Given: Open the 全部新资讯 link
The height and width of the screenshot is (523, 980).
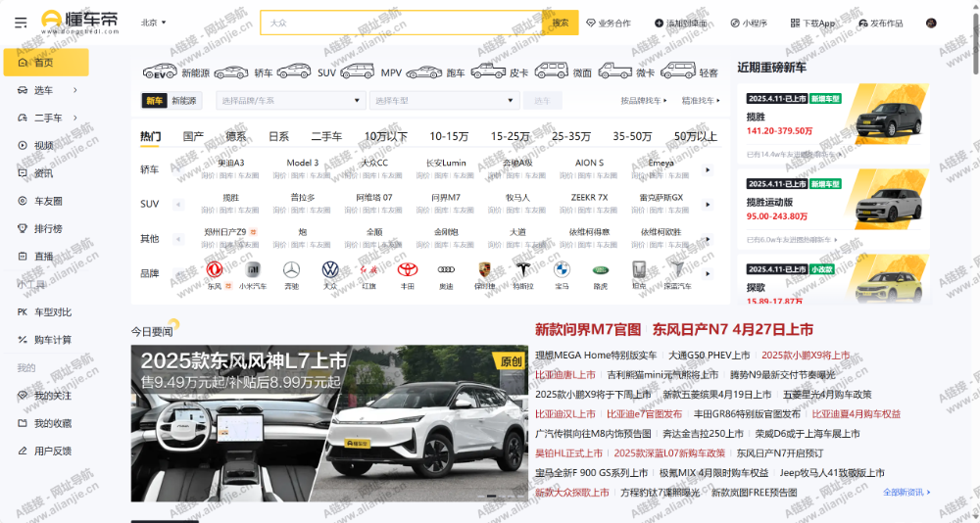Looking at the screenshot, I should tap(906, 493).
